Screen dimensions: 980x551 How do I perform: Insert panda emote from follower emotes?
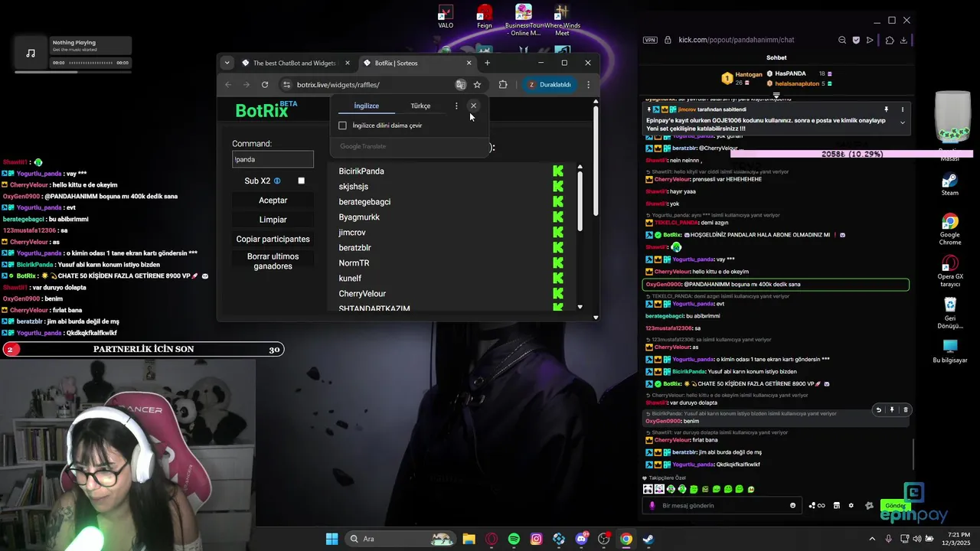648,489
